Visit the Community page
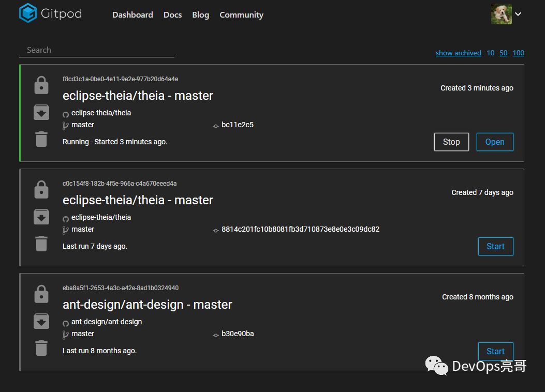The image size is (545, 392). (x=241, y=15)
